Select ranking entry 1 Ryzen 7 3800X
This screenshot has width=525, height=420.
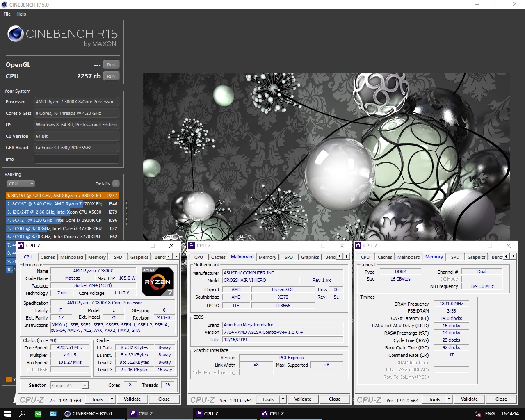62,196
